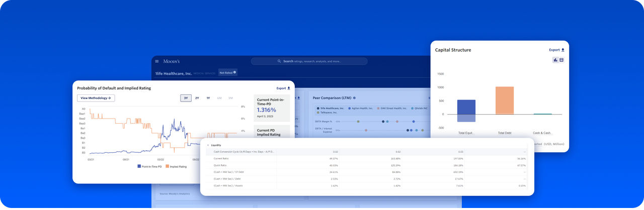Click the 49.37% Current Ratio cell
This screenshot has height=210, width=644.
pyautogui.click(x=334, y=158)
